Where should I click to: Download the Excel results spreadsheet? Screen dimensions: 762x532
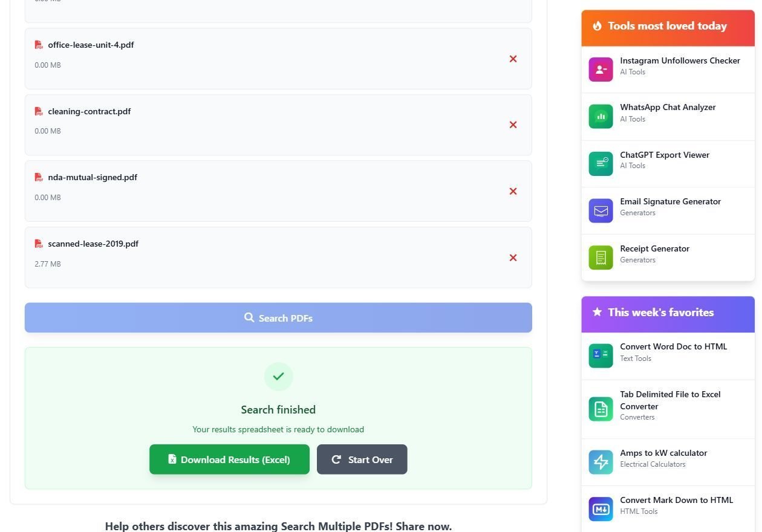pyautogui.click(x=229, y=459)
